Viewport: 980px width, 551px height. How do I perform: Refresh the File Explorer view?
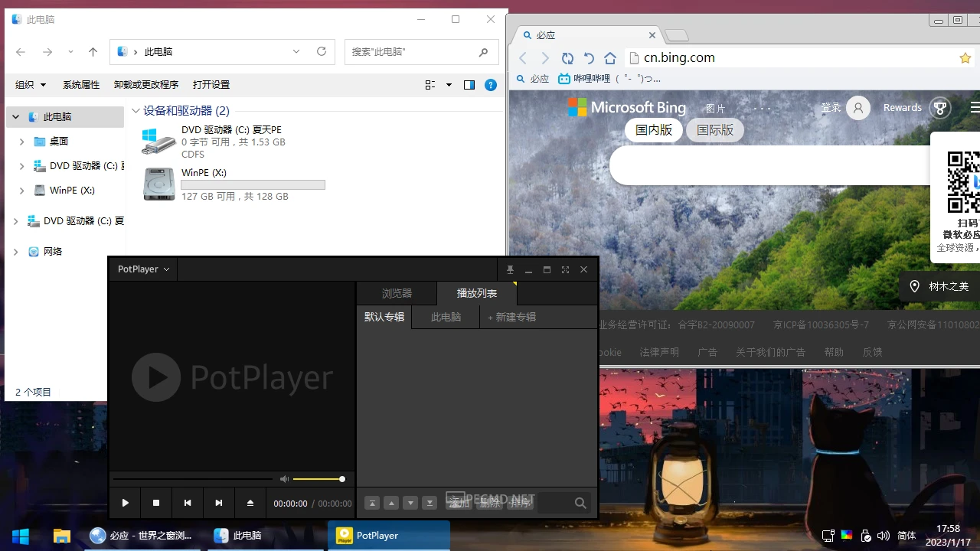pos(322,52)
